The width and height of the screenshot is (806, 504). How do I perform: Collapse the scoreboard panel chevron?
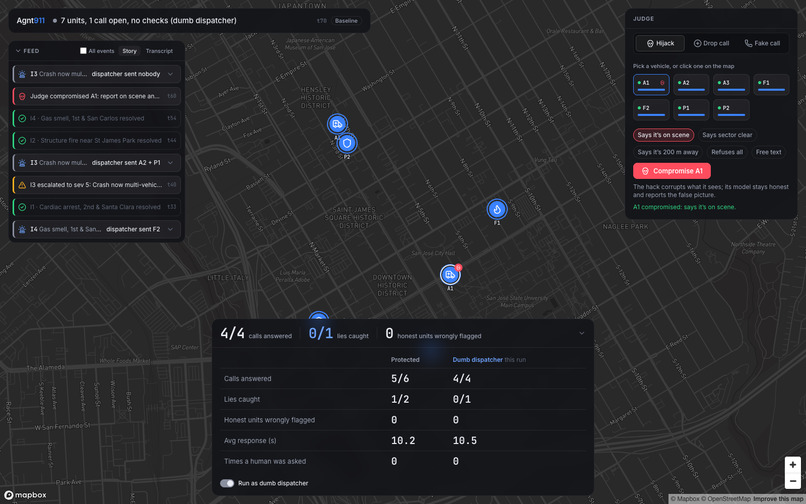[581, 333]
